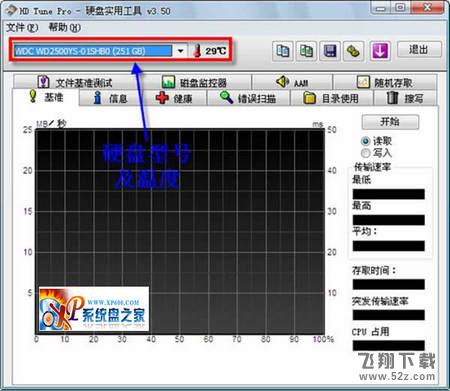The height and width of the screenshot is (391, 450).
Task: Expand the hard drive selection dropdown arrow
Action: pyautogui.click(x=180, y=51)
